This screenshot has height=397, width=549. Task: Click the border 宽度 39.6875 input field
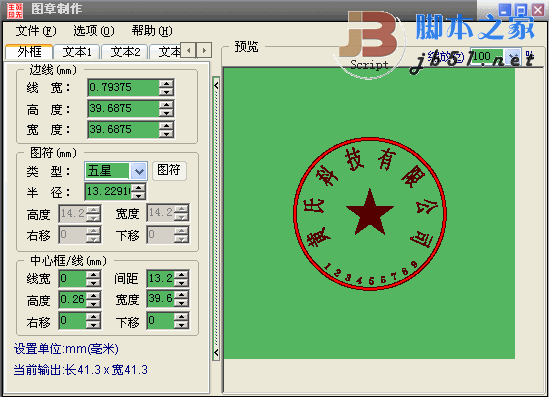point(123,130)
